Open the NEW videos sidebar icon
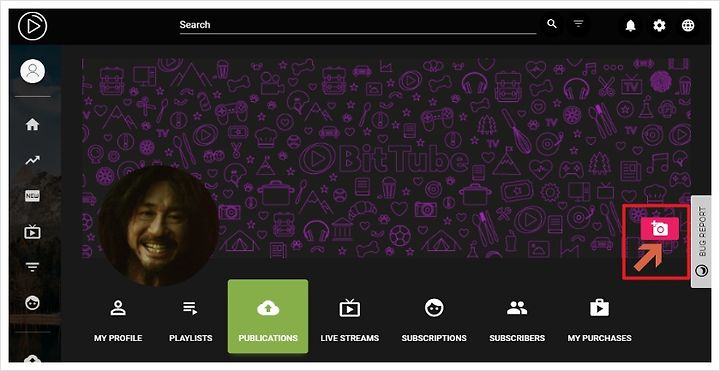The width and height of the screenshot is (720, 371). tap(33, 196)
